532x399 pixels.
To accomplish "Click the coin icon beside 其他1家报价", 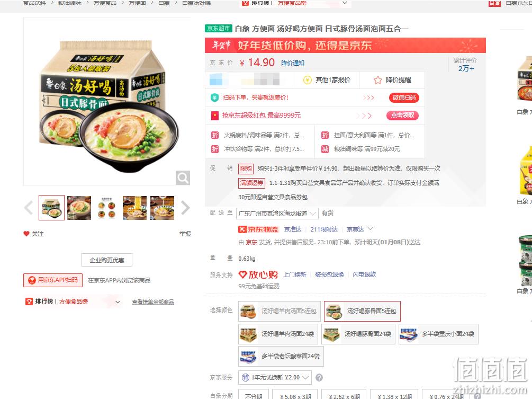I will 308,80.
